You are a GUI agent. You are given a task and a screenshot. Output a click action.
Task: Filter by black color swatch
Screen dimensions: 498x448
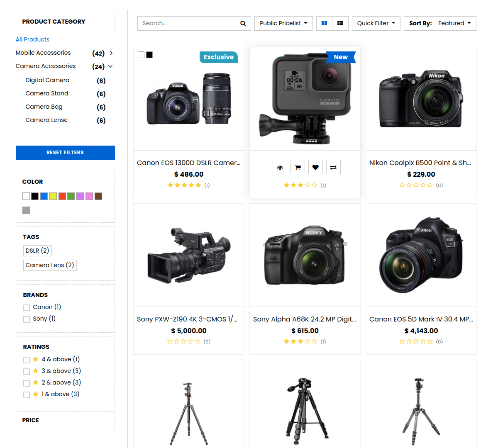point(35,196)
